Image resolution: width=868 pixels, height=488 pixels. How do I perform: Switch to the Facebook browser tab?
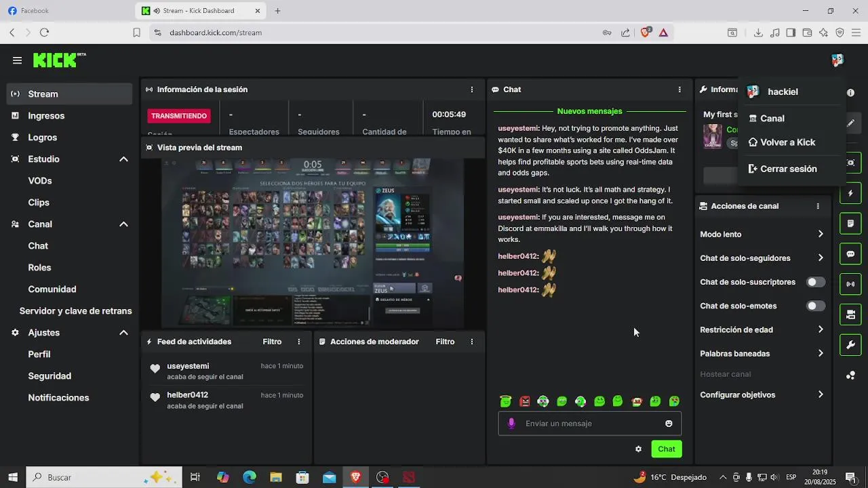click(x=64, y=11)
